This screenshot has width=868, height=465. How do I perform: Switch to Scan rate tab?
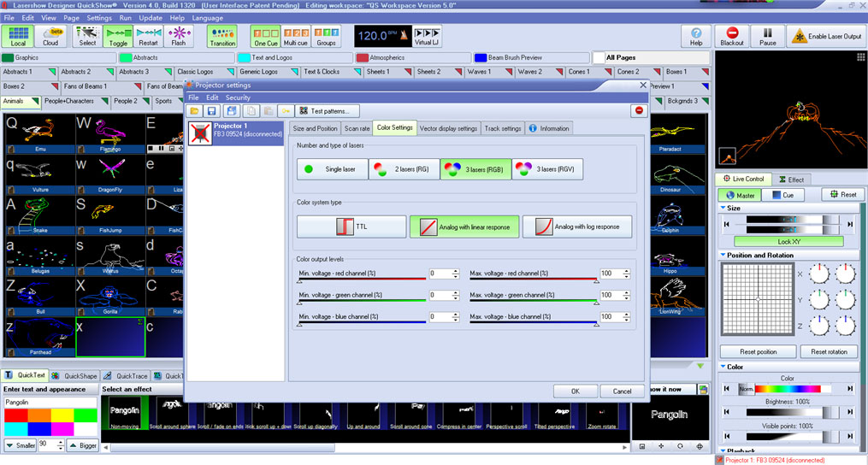[x=357, y=128]
